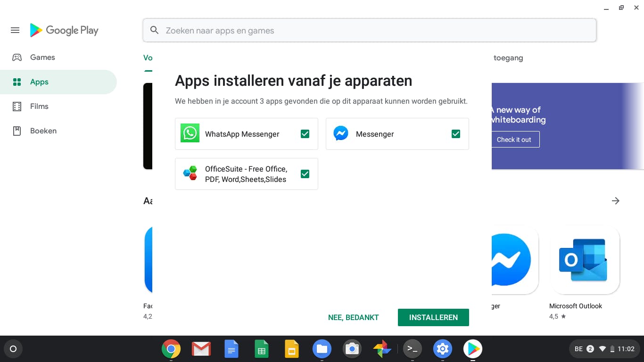Click the clock showing 11:02
This screenshot has height=362, width=644.
tap(626, 349)
